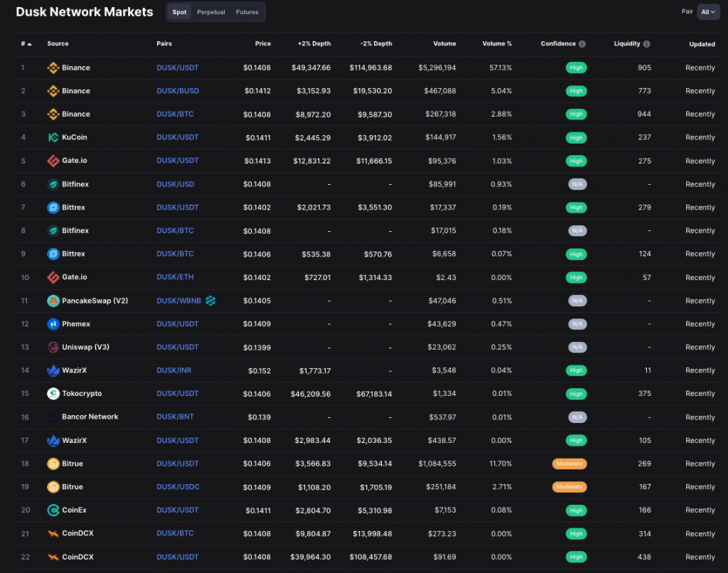The image size is (728, 573).
Task: Click the N/A badge in PancakeSwap row
Action: tap(577, 301)
